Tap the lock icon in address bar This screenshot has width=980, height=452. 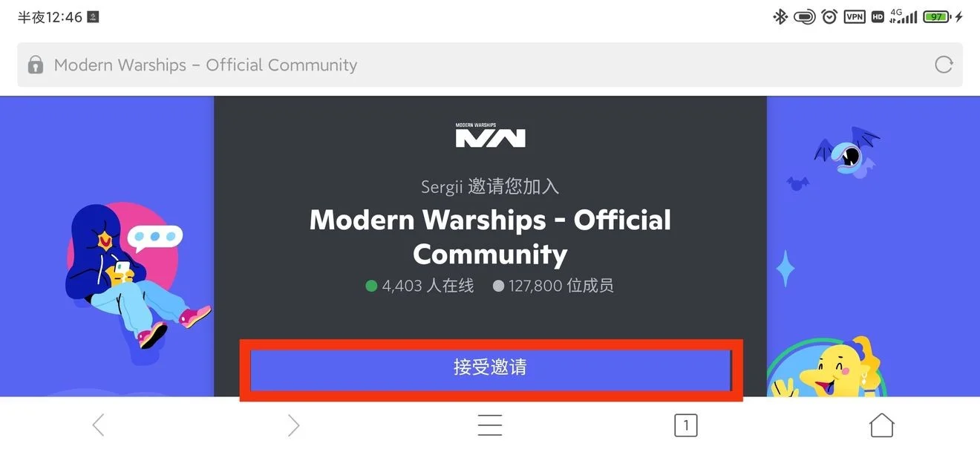tap(36, 65)
